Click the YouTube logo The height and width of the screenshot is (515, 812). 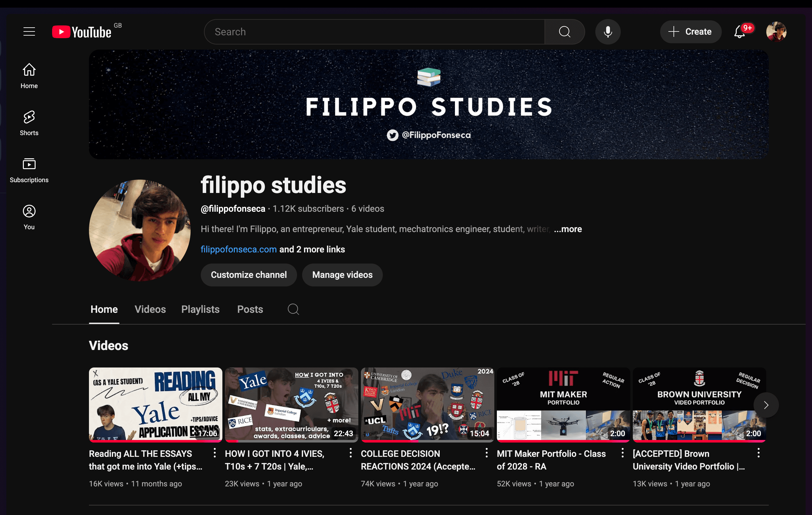point(81,31)
